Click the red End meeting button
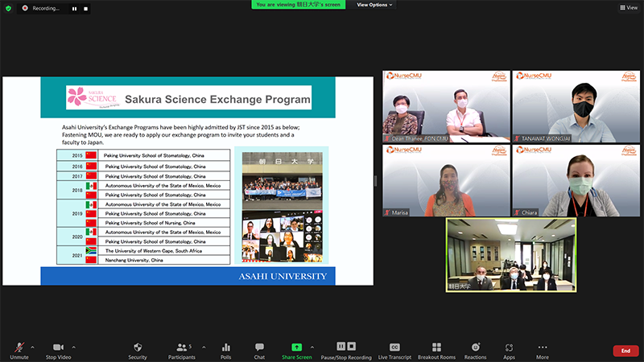644x362 pixels. [x=625, y=351]
